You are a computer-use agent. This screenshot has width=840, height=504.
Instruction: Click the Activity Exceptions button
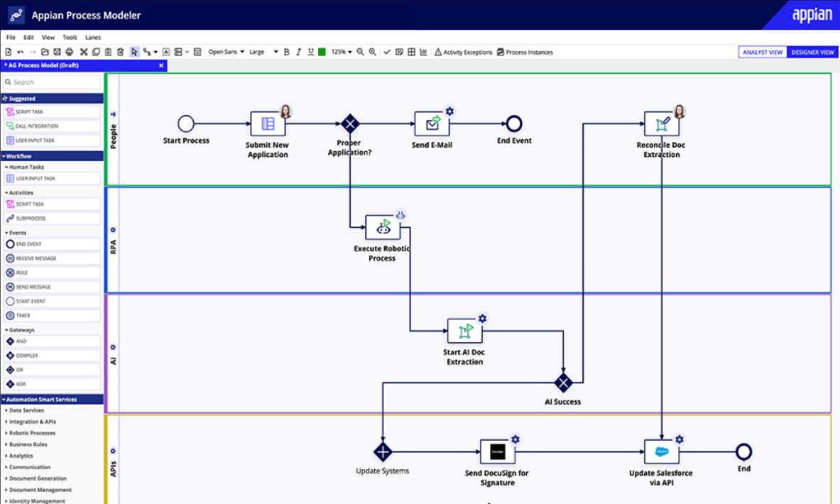click(464, 52)
